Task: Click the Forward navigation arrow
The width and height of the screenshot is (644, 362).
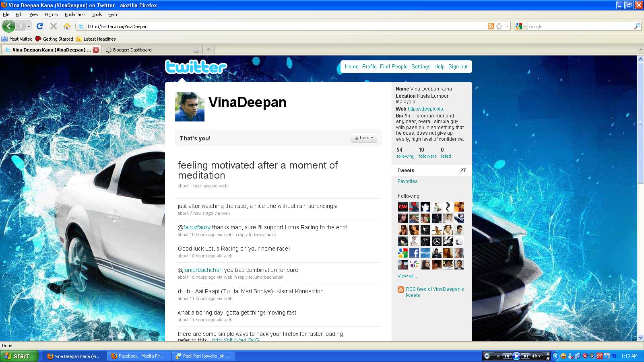Action: (x=21, y=26)
